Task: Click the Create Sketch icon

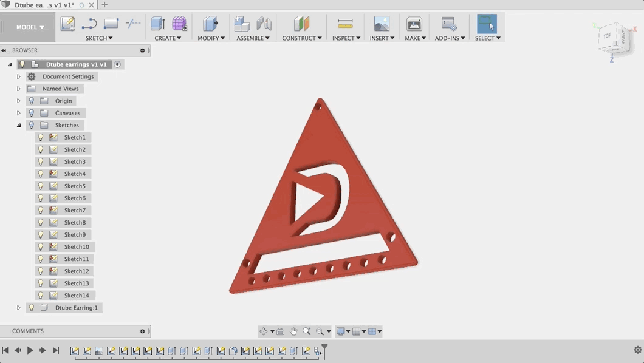Action: tap(68, 24)
